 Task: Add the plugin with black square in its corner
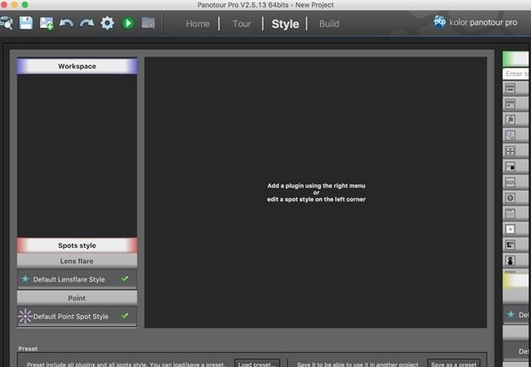click(x=510, y=167)
